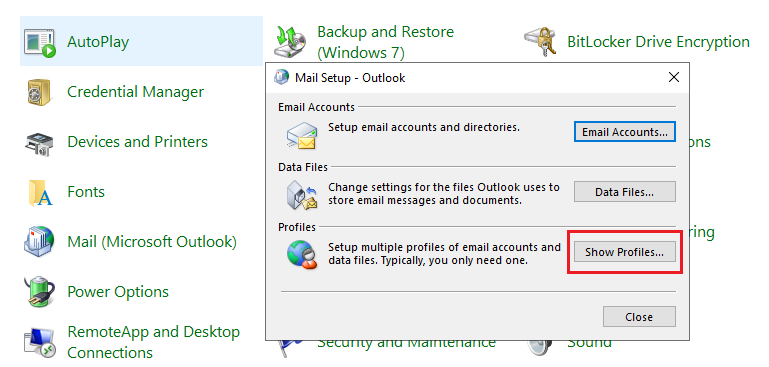Click the Show Profiles... button
The width and height of the screenshot is (769, 367).
pyautogui.click(x=625, y=252)
